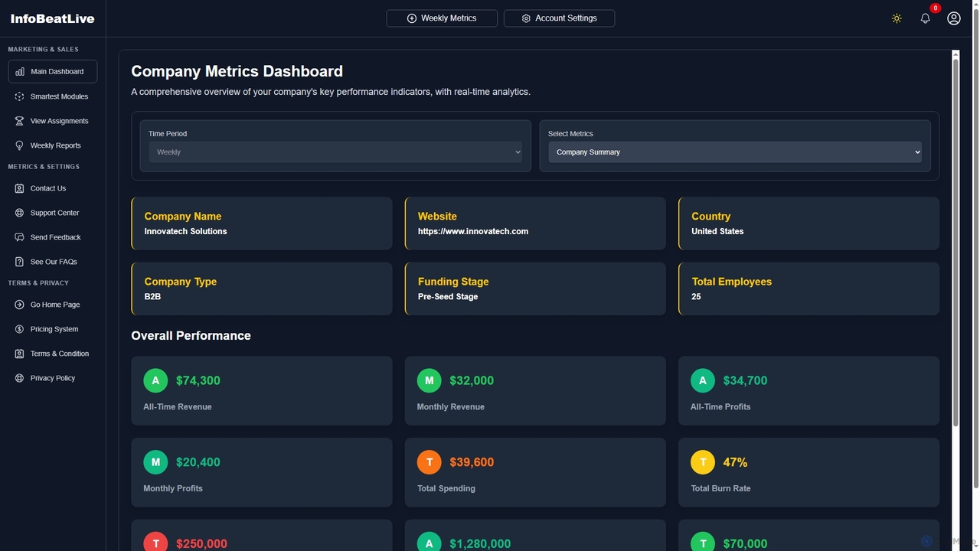Click the Weekly Reports lightbulb icon
This screenshot has width=980, height=551.
(x=20, y=145)
